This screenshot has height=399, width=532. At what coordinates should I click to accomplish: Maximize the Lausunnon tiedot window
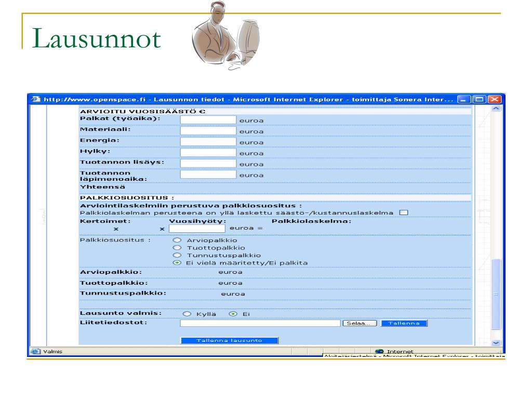click(480, 99)
